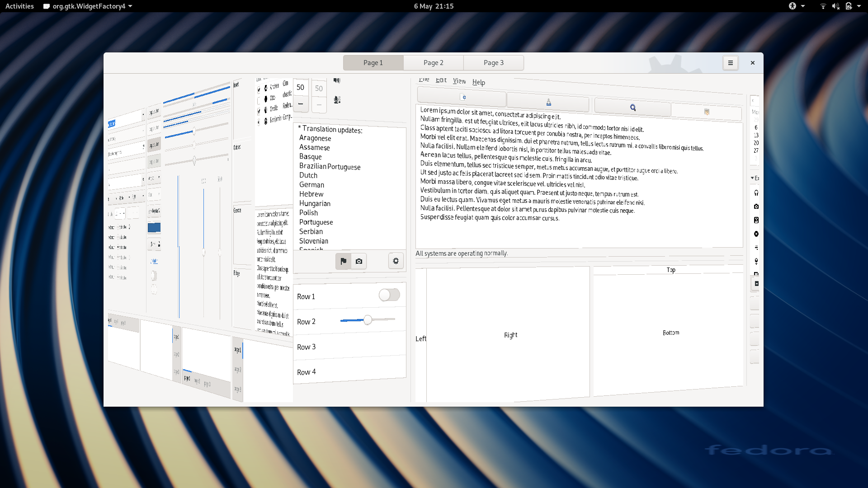
Task: Click the new document toolbar icon
Action: 462,97
